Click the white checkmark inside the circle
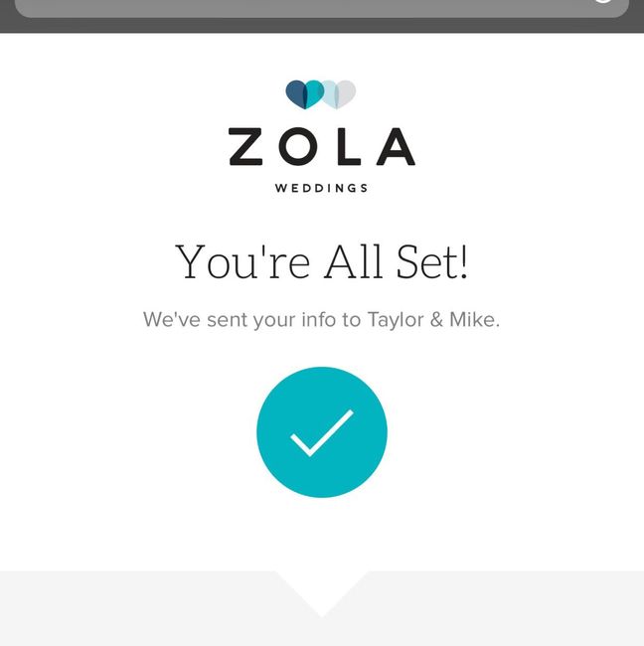The width and height of the screenshot is (644, 646). pyautogui.click(x=321, y=433)
